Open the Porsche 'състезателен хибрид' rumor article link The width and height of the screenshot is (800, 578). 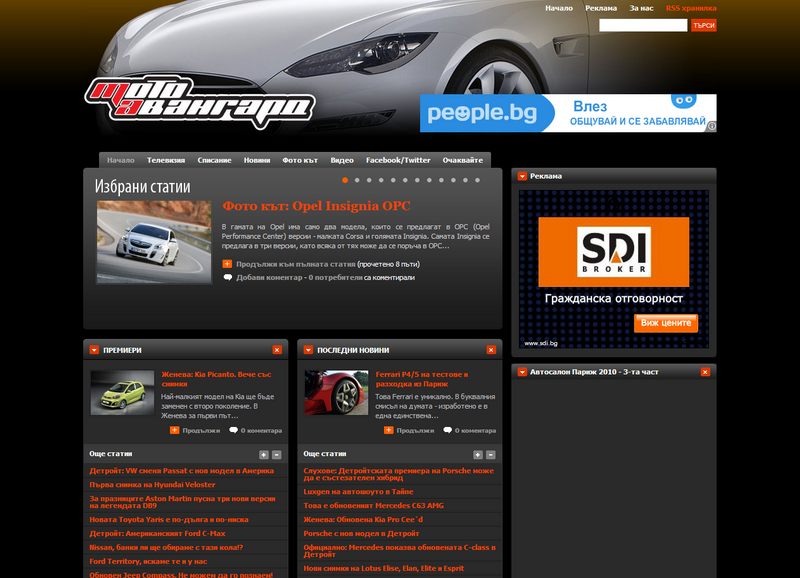[398, 474]
